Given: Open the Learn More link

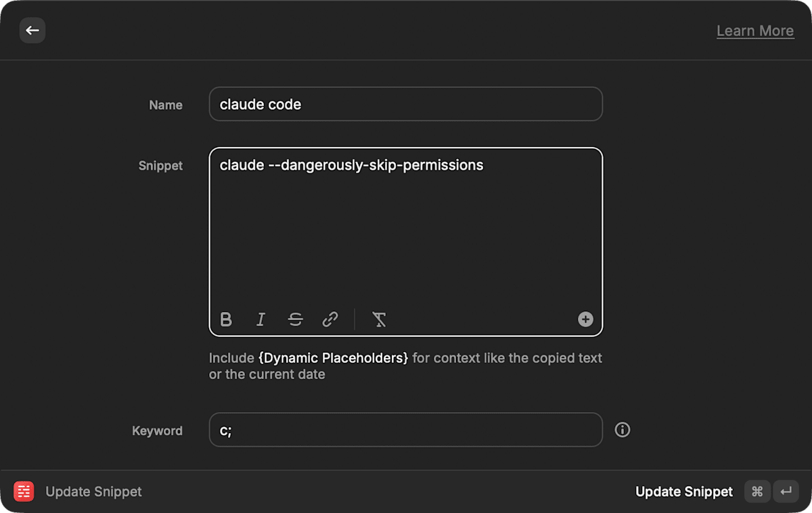Looking at the screenshot, I should pyautogui.click(x=755, y=30).
